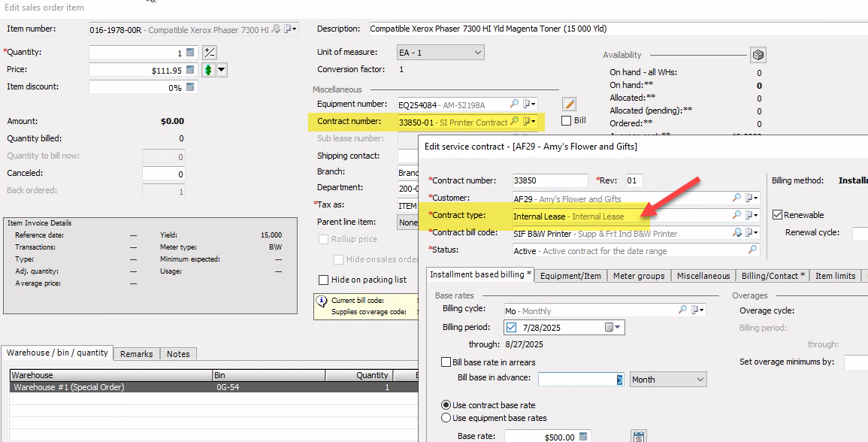The width and height of the screenshot is (868, 442).
Task: Click the green dollar price icon
Action: pos(209,70)
